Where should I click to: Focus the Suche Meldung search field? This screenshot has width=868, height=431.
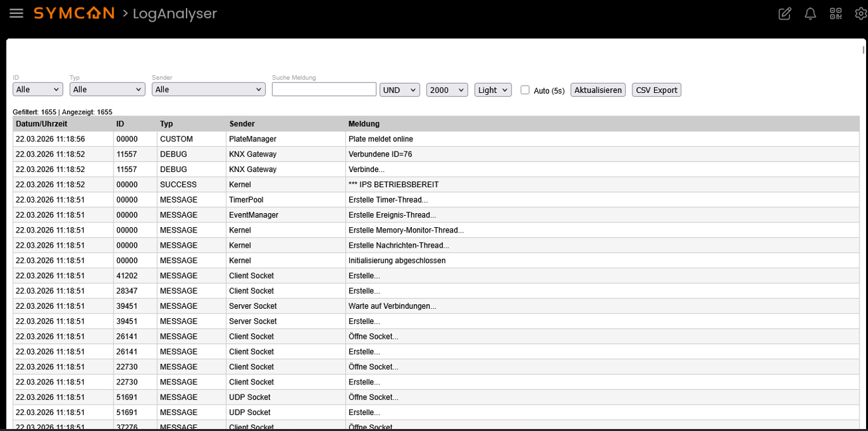[324, 90]
